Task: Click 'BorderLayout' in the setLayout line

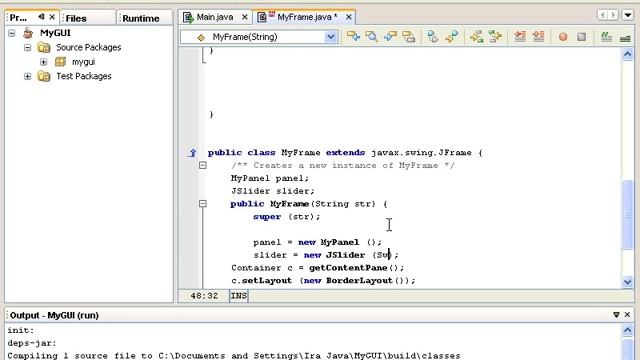Action: (359, 280)
